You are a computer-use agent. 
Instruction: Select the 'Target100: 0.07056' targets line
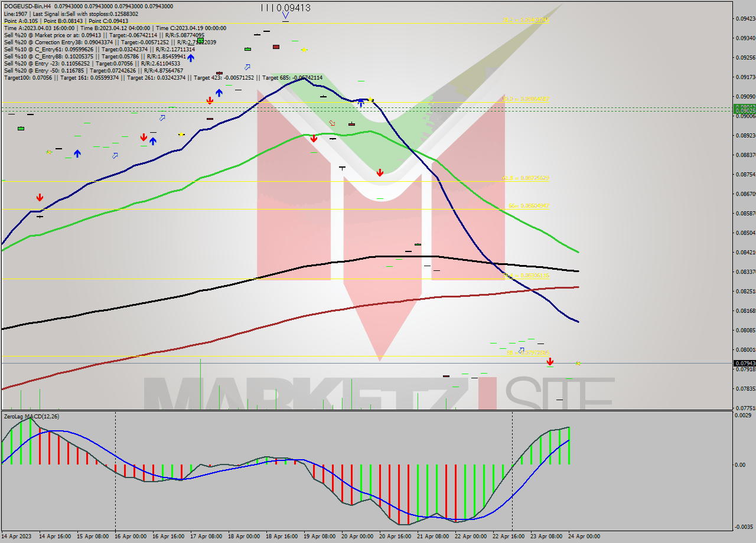(163, 77)
